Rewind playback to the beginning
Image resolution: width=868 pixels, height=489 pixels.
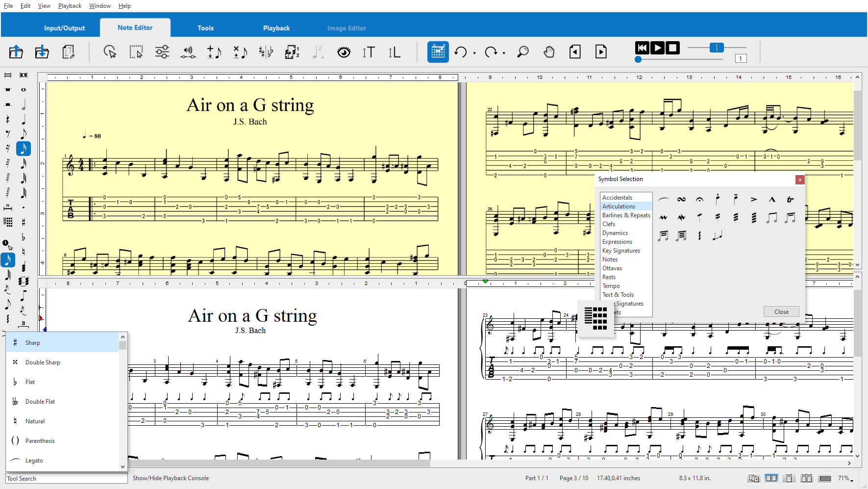642,48
